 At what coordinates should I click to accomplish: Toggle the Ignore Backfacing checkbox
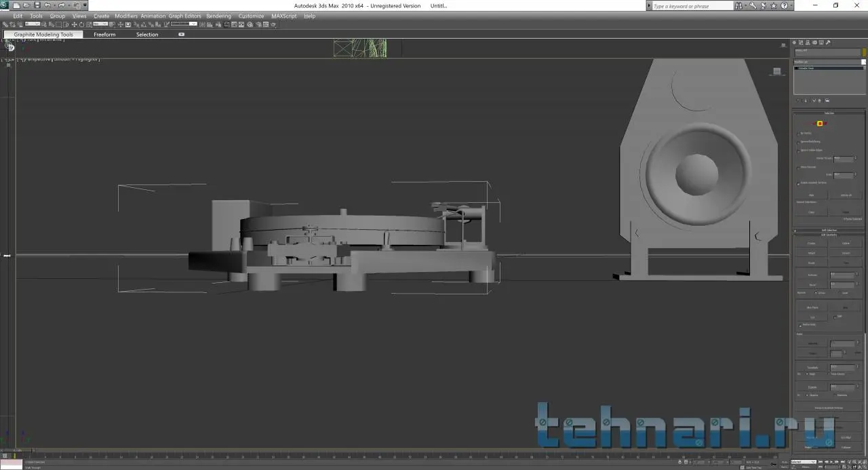(798, 142)
